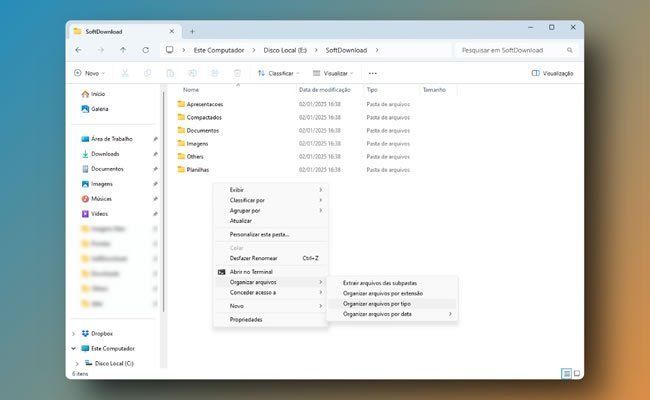Screen dimensions: 650x400
Task: Open a new tab with the plus button
Action: point(192,32)
